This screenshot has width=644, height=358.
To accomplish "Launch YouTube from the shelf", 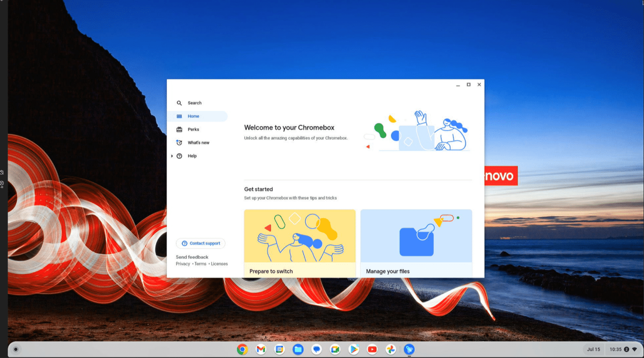I will click(x=372, y=349).
